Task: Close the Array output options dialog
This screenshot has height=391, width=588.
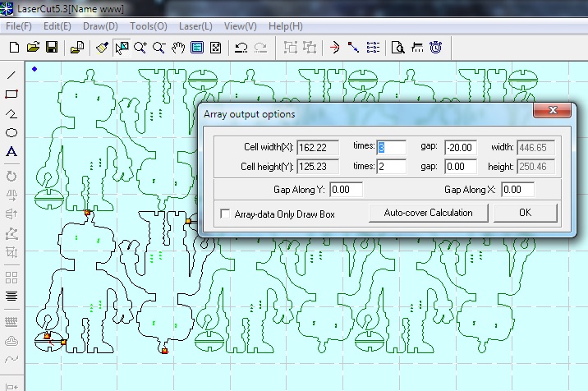Action: pos(553,110)
